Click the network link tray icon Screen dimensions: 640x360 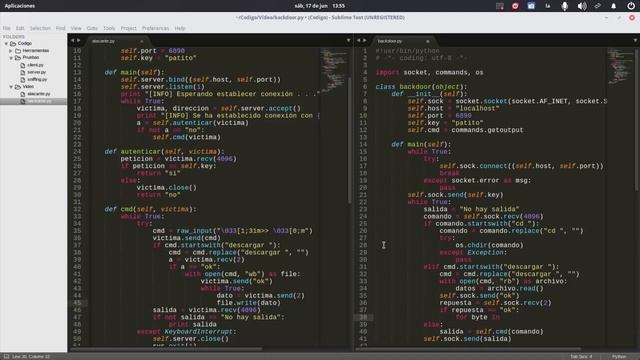click(598, 6)
